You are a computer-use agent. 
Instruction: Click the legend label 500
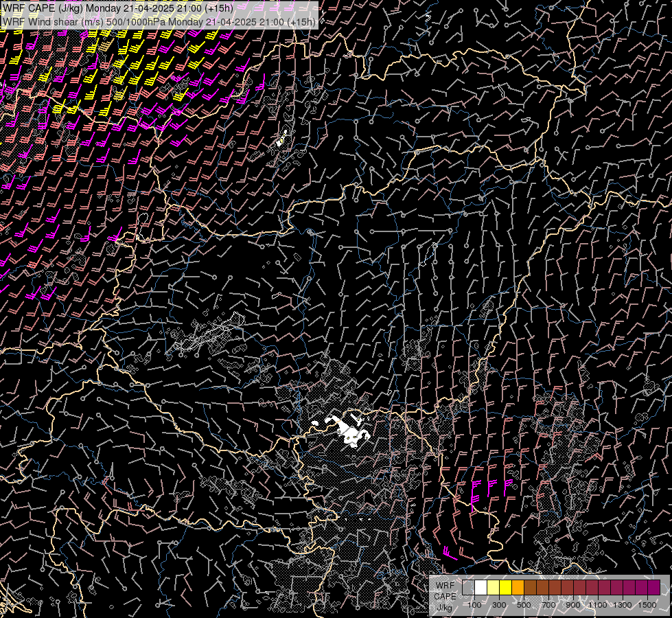(x=524, y=605)
